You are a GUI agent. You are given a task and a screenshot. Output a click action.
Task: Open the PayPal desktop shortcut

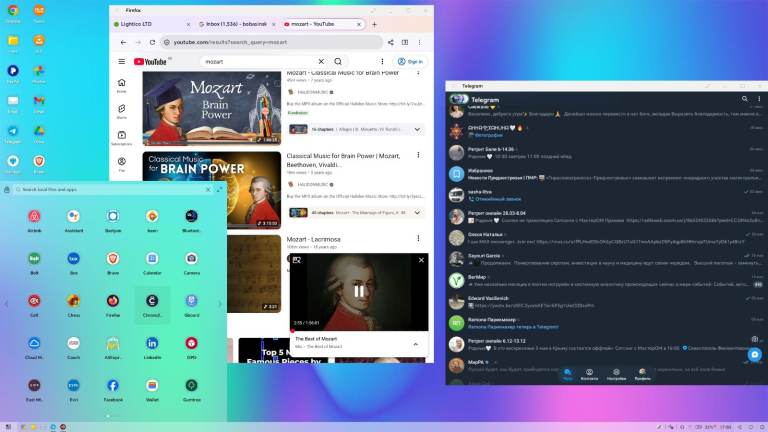[13, 73]
